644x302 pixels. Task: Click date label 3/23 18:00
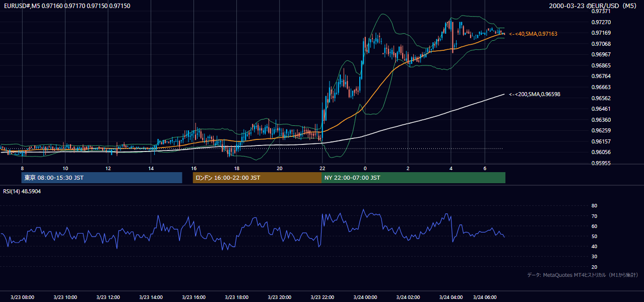tap(237, 297)
